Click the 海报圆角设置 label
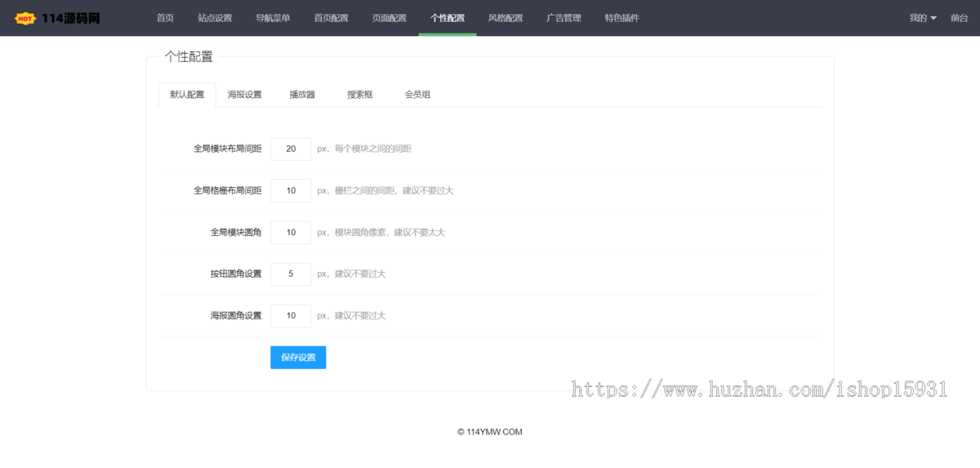This screenshot has height=468, width=980. [x=236, y=315]
